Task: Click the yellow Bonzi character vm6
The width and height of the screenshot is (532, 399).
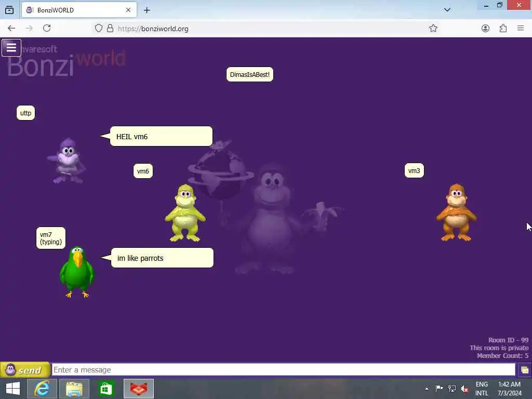Action: point(185,213)
